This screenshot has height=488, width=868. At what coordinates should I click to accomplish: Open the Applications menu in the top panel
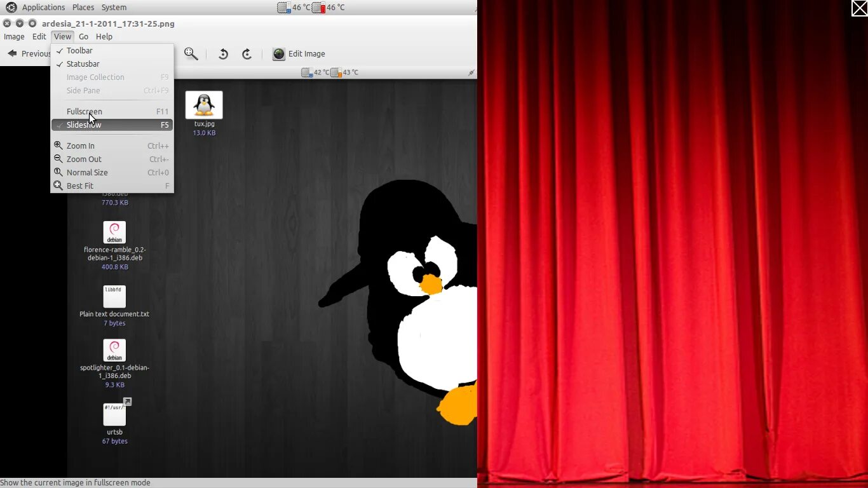pyautogui.click(x=43, y=8)
